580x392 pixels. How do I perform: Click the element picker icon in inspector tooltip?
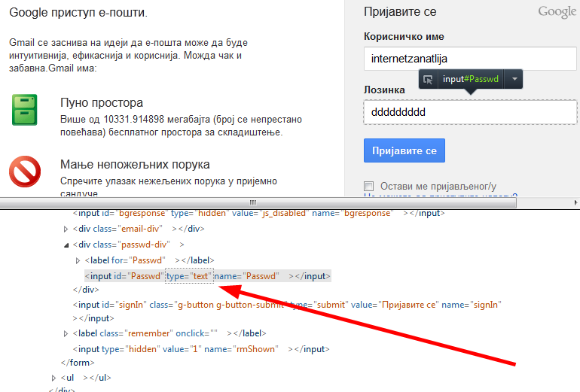[428, 79]
